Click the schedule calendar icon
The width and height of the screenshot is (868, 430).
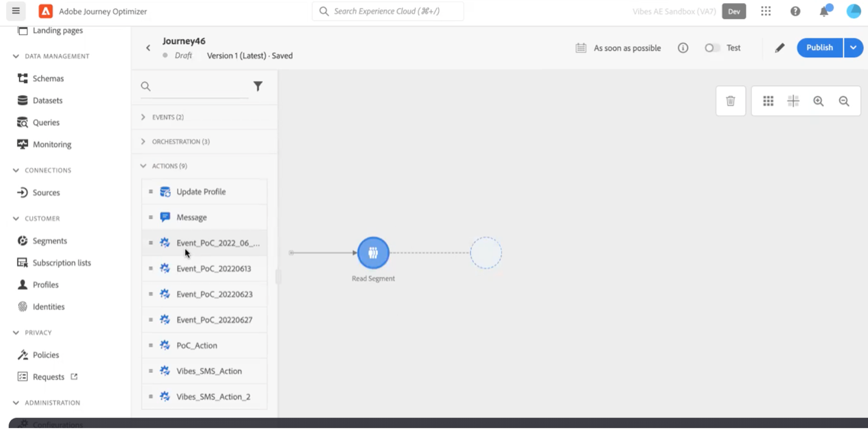(x=581, y=48)
